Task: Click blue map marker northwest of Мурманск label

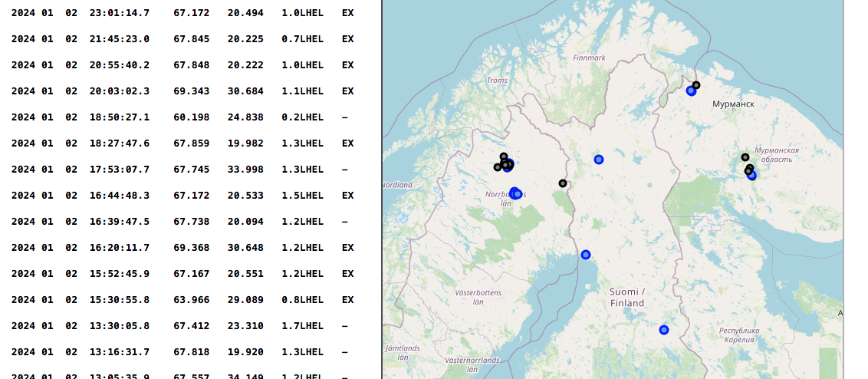Action: 691,91
